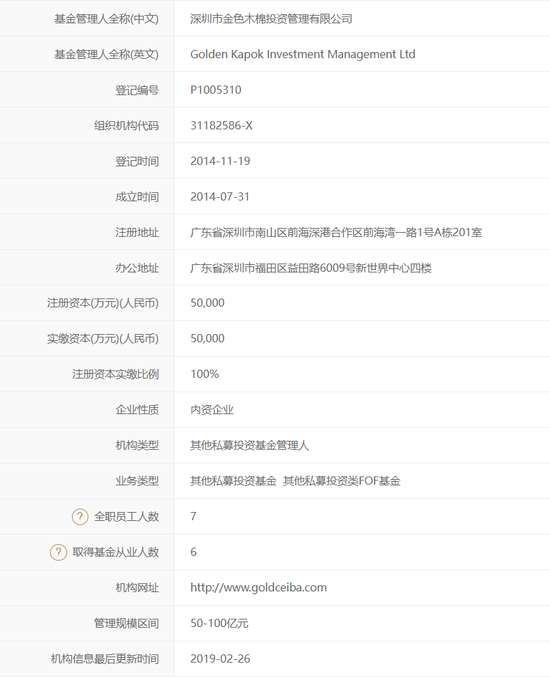Click label 全职员工人数

click(x=126, y=516)
